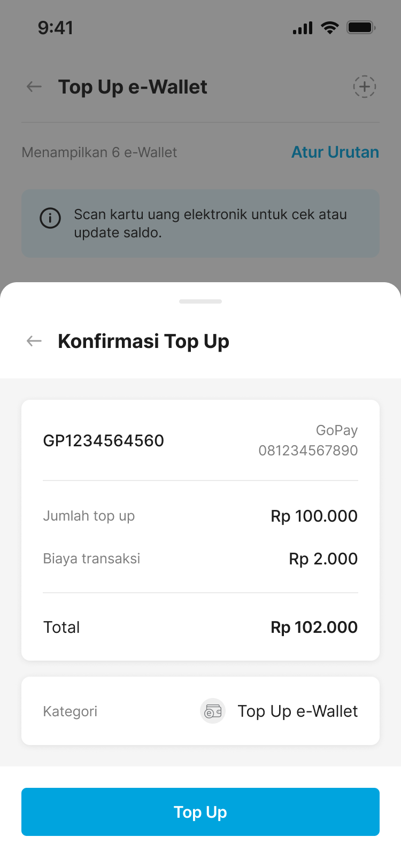Tap back arrow beside Top Up e-Wallet header
This screenshot has height=868, width=401.
click(x=34, y=87)
